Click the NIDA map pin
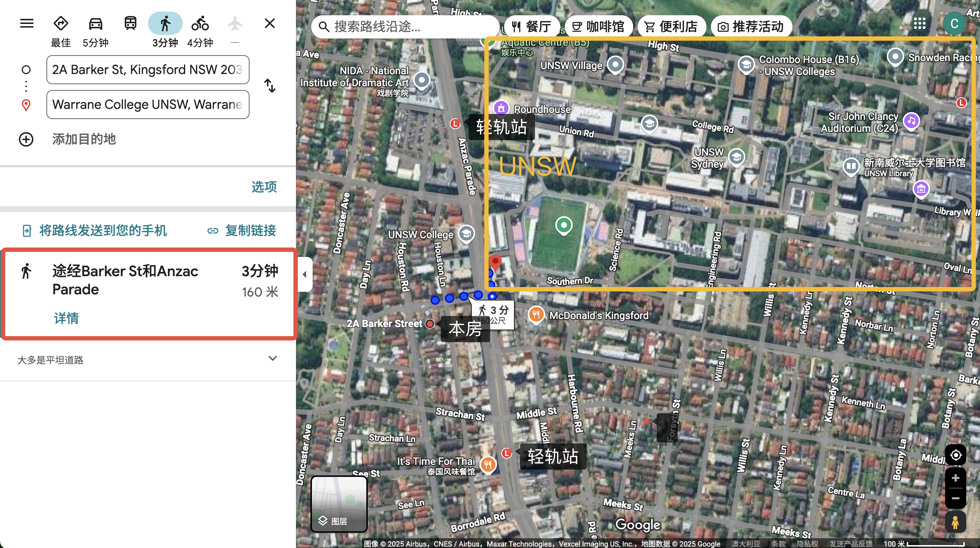 click(x=421, y=81)
